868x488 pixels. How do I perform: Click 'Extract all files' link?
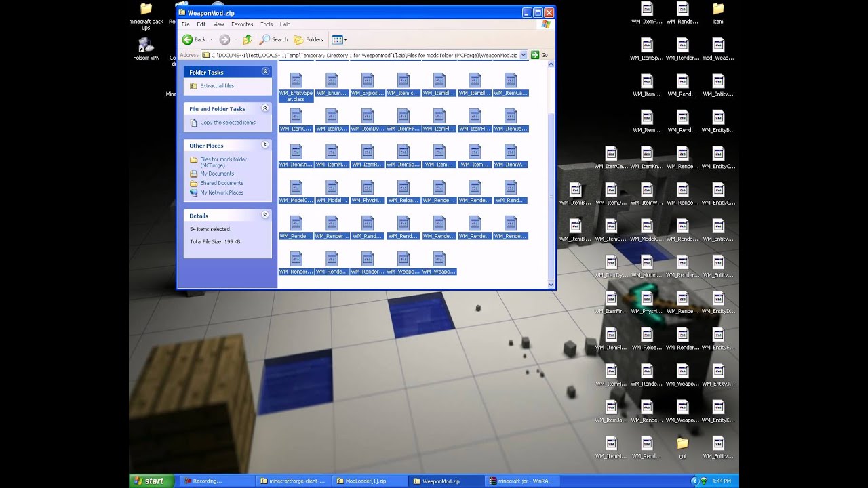click(217, 86)
